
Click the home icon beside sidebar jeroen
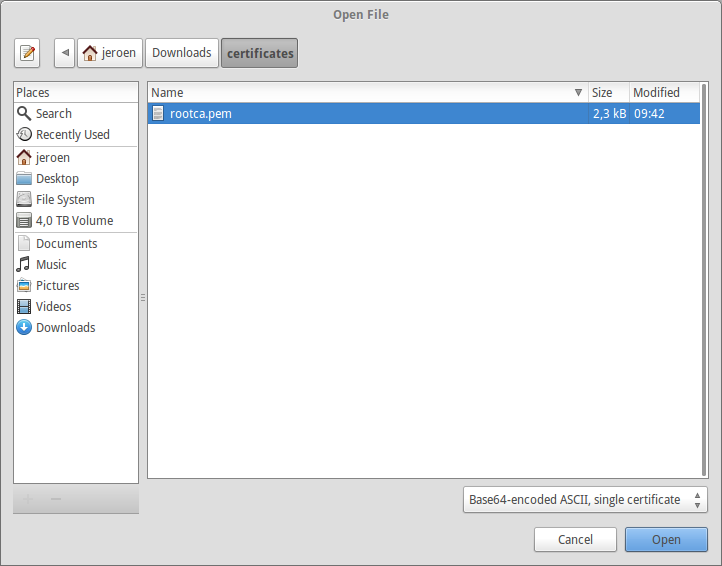click(x=24, y=158)
